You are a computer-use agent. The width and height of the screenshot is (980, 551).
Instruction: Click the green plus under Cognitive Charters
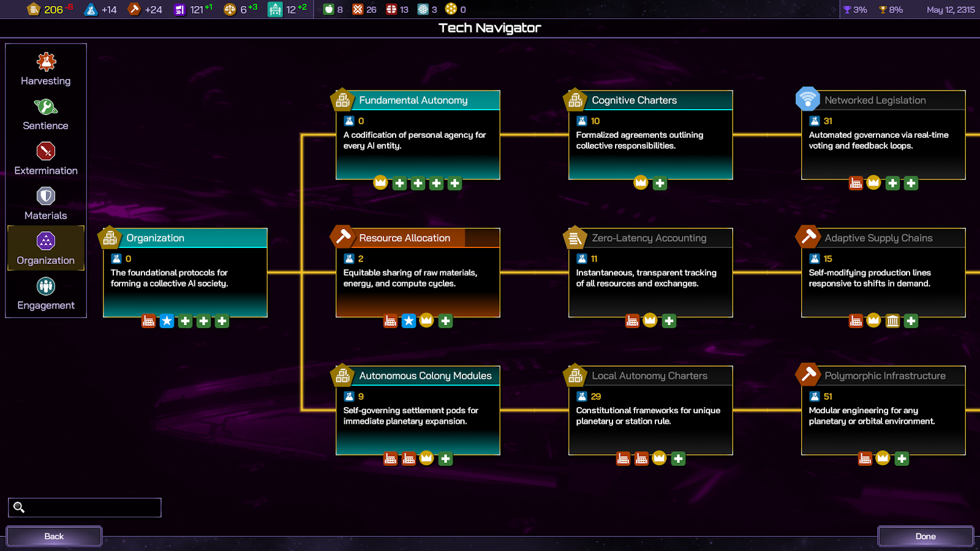click(660, 183)
